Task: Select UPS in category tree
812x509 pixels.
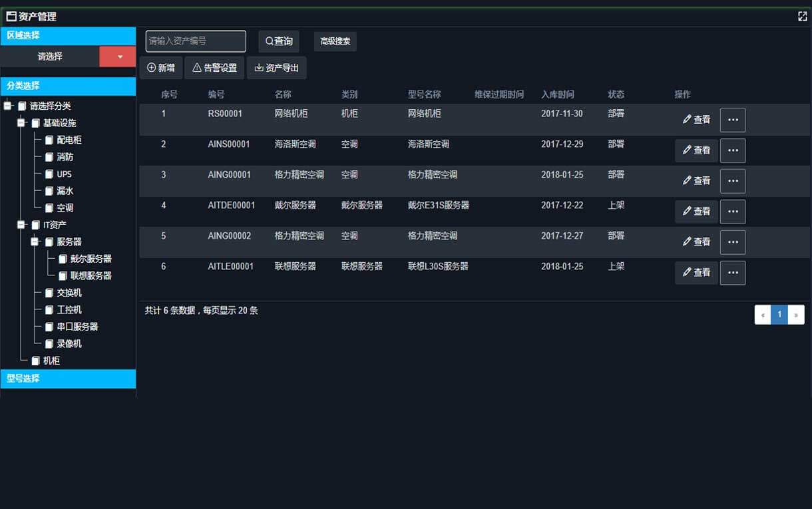Action: [x=65, y=174]
